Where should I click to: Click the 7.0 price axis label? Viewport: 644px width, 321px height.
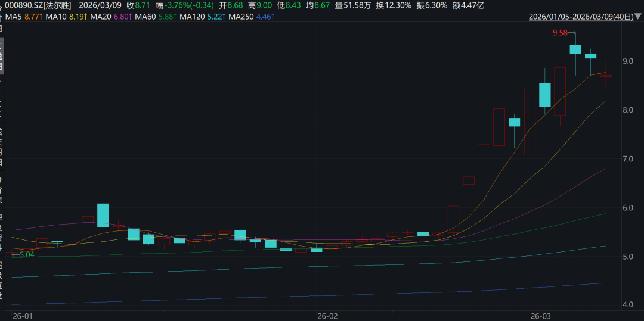click(x=628, y=158)
